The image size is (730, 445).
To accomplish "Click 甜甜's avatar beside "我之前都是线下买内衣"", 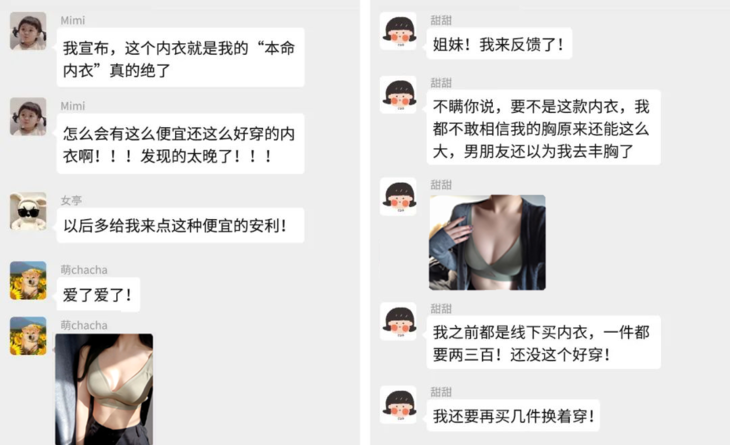I will pos(399,321).
